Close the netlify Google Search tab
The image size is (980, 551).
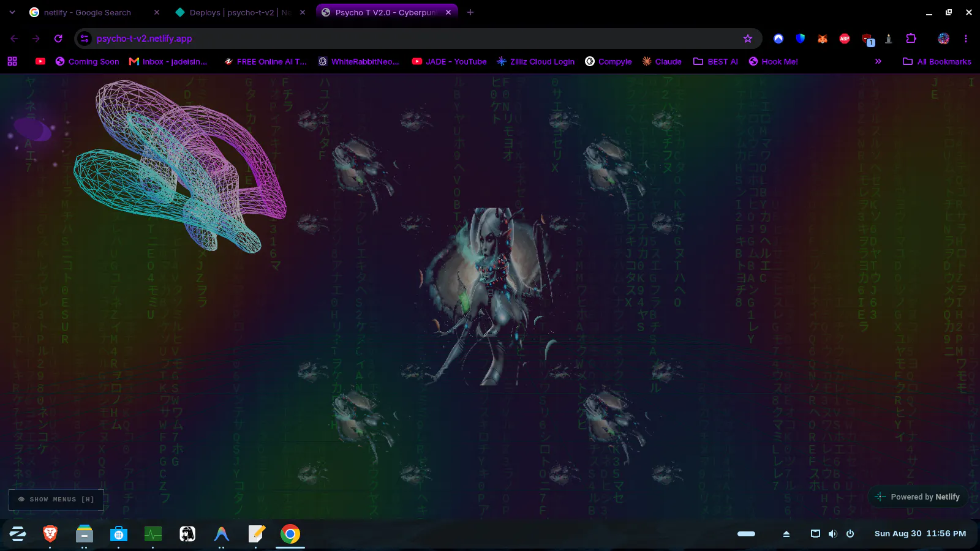(157, 12)
